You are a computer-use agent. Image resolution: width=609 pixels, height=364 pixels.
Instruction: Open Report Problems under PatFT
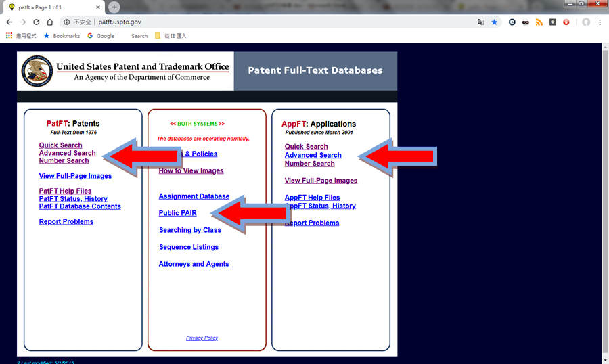[x=66, y=221]
